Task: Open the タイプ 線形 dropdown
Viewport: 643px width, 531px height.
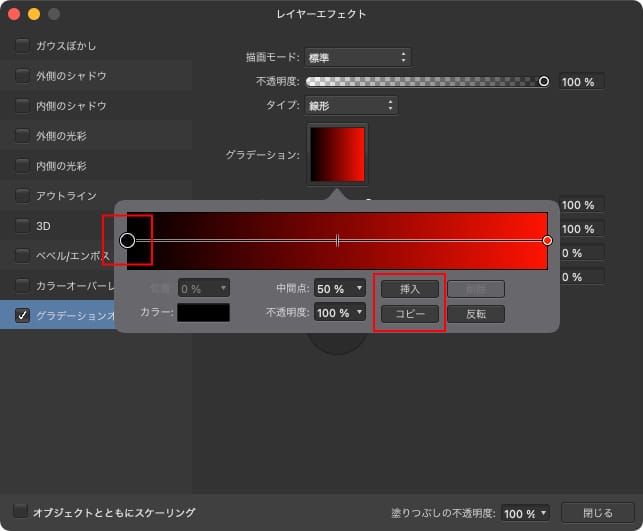Action: pos(350,105)
